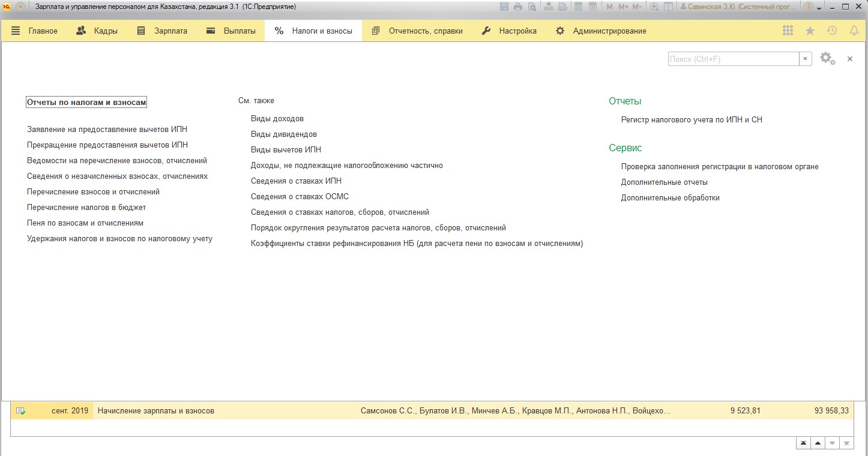Open Проверка заполнения регистрации в налоговом органе
This screenshot has width=868, height=456.
pyautogui.click(x=720, y=166)
